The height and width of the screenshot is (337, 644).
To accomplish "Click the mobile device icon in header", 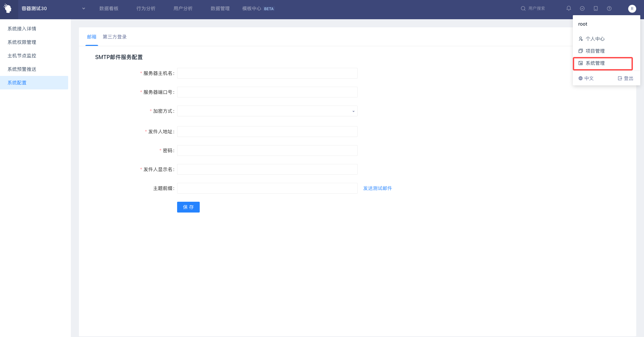I will (x=596, y=8).
